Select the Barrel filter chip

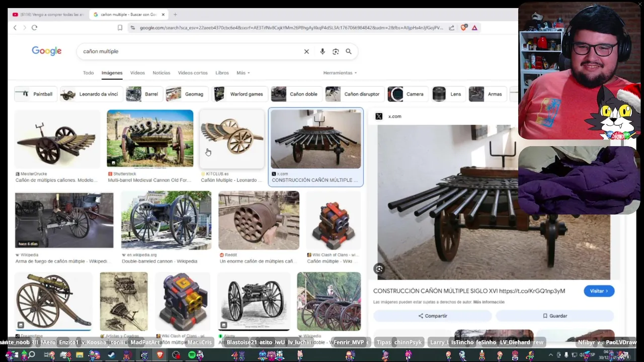click(x=143, y=94)
